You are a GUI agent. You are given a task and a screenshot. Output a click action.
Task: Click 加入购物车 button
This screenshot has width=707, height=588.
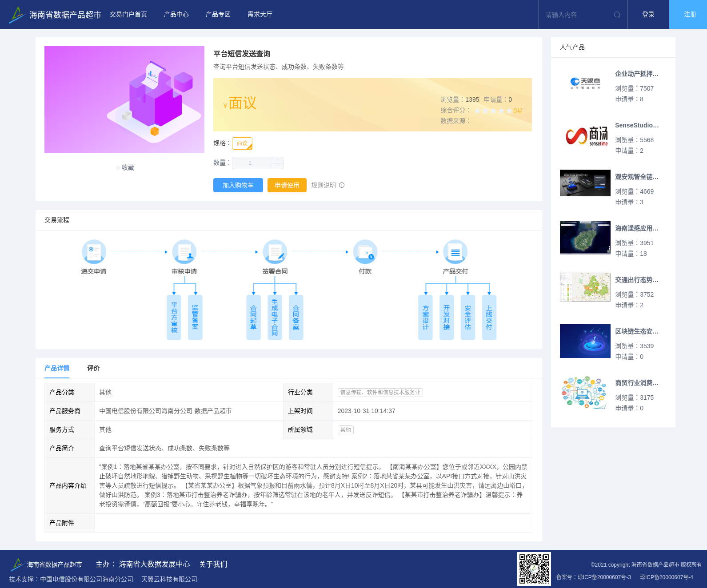pos(238,185)
